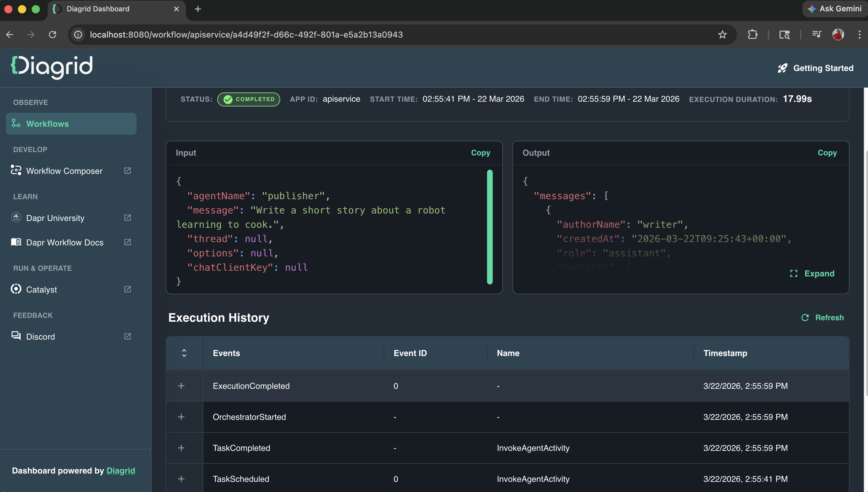Click Dapr Workflow Docs book icon

pos(16,242)
